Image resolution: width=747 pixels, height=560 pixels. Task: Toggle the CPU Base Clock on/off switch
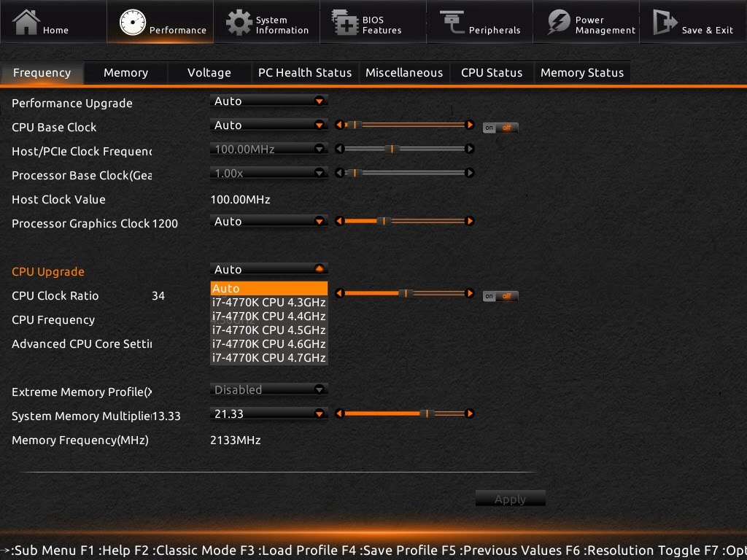coord(500,128)
